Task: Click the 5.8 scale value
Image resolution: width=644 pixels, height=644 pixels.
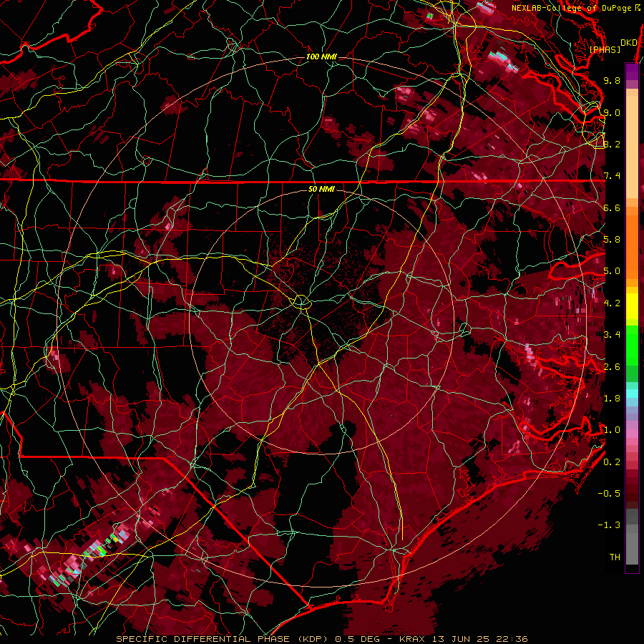Action: coord(612,240)
